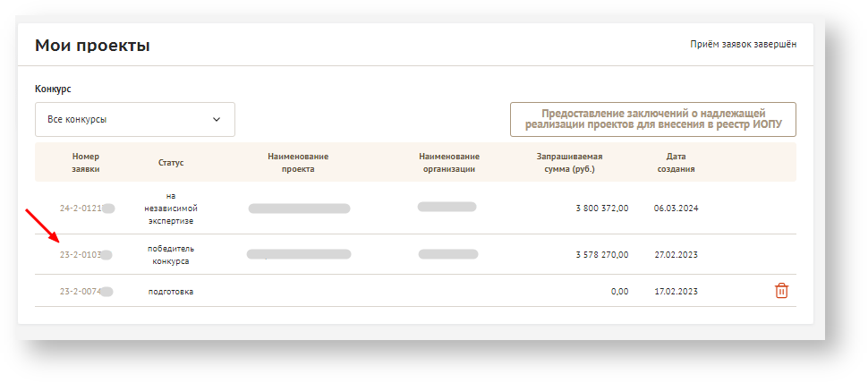The width and height of the screenshot is (868, 383).
Task: Click the requested sum 3 578 270,00
Action: tap(601, 255)
